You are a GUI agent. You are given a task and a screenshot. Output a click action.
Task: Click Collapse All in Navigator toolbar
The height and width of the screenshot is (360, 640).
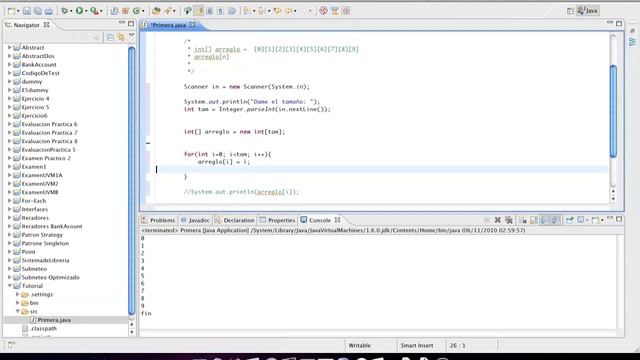(110, 37)
